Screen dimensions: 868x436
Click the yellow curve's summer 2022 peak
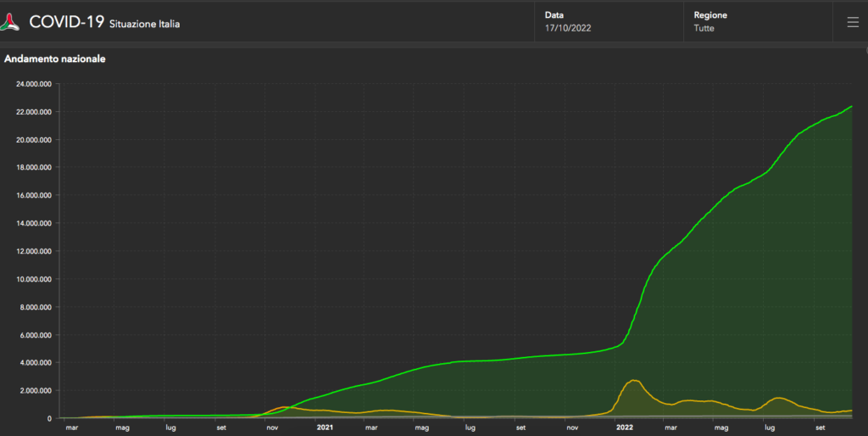[x=777, y=398]
